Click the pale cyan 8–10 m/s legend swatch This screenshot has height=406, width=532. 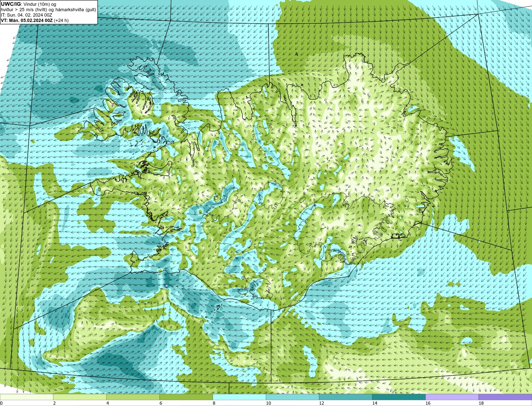click(239, 397)
